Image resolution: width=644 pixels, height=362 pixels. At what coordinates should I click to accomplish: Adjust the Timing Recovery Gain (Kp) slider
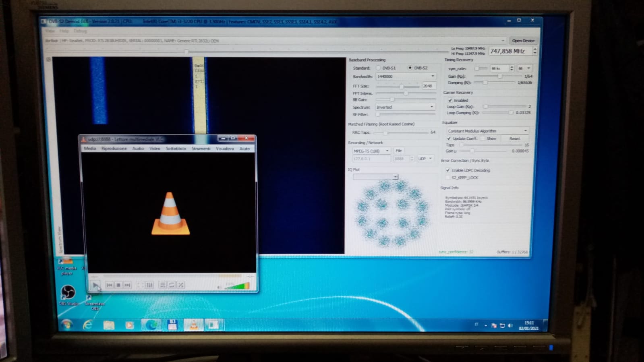tap(498, 76)
